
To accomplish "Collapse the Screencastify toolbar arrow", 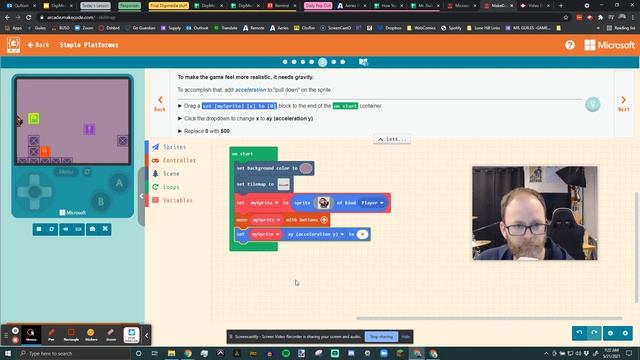I will click(147, 336).
